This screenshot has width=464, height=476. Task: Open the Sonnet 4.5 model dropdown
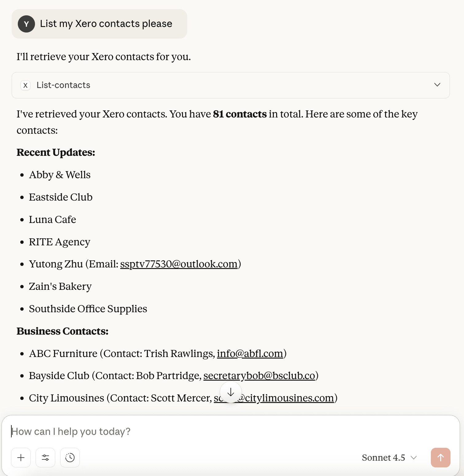point(389,458)
